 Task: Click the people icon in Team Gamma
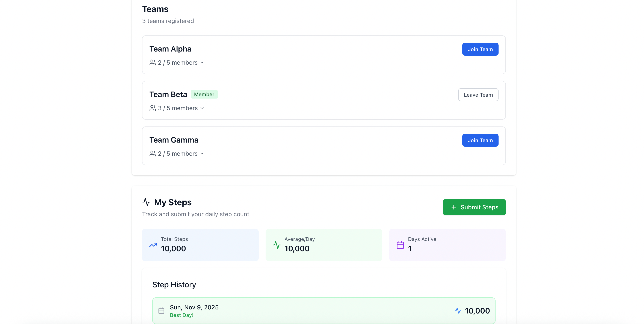tap(153, 154)
